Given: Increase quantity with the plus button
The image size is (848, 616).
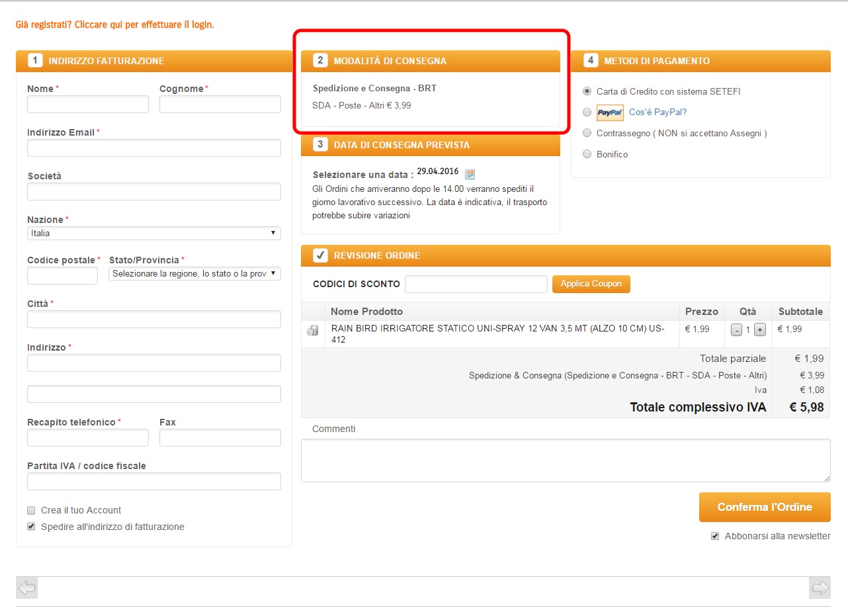Looking at the screenshot, I should coord(759,330).
